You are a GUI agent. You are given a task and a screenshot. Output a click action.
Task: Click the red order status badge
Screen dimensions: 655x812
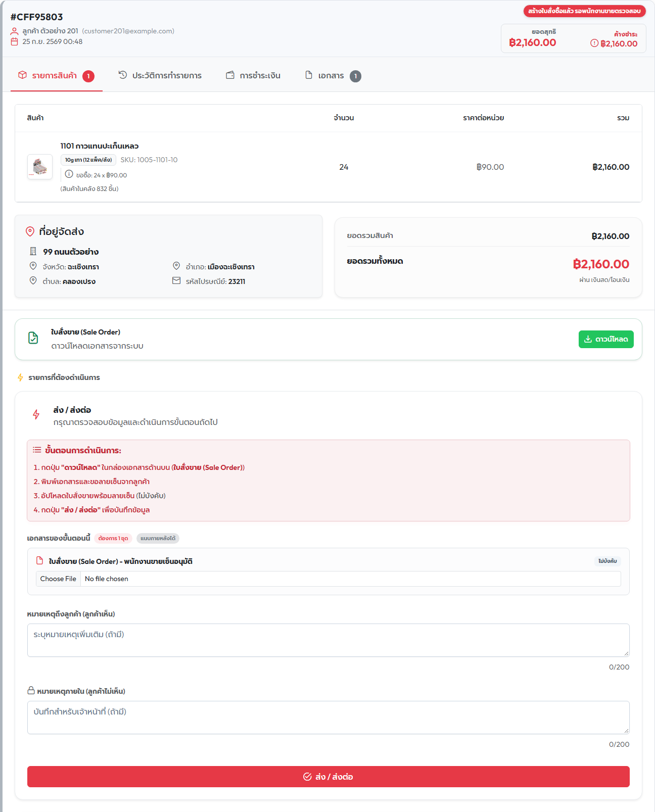[584, 11]
